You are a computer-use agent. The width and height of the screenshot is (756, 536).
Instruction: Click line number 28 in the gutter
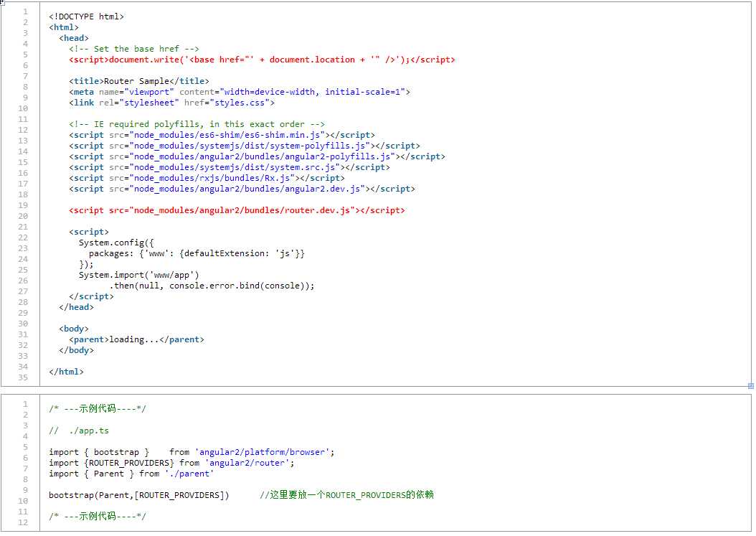(23, 303)
